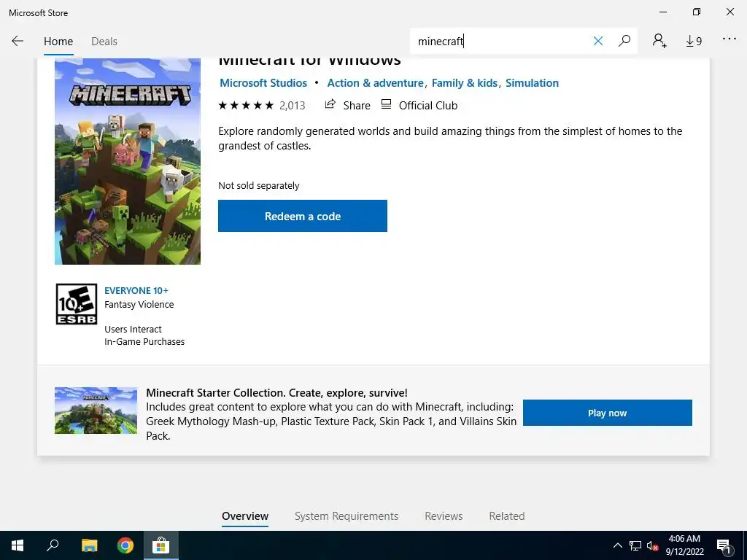Click the Minecraft cover art image

point(128,161)
